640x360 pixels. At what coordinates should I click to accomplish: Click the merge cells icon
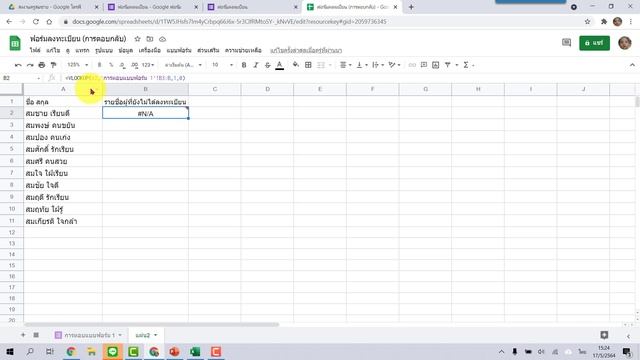point(321,65)
